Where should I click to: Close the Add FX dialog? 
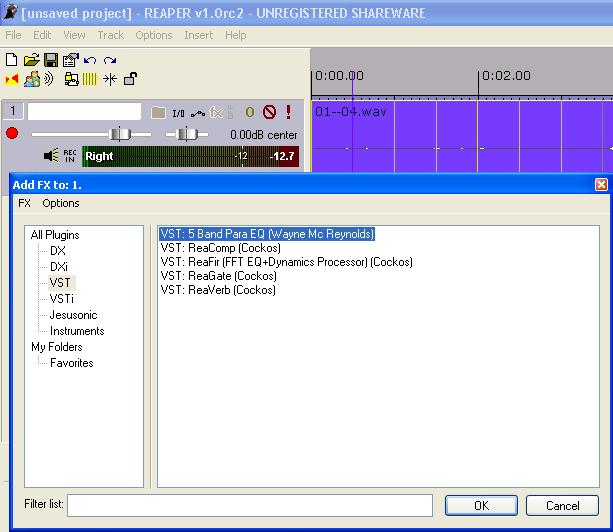[x=601, y=184]
